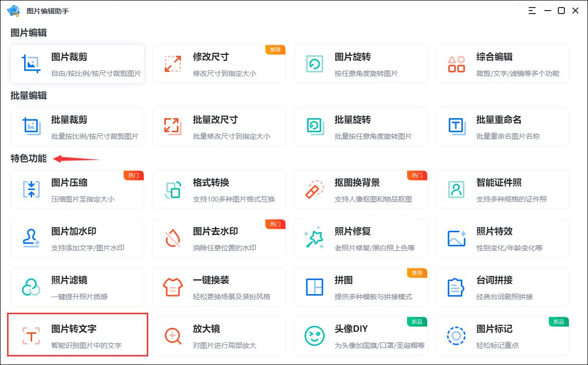Open the 图片转文字 text recognition card
Screen dimensions: 588x365
(77, 335)
